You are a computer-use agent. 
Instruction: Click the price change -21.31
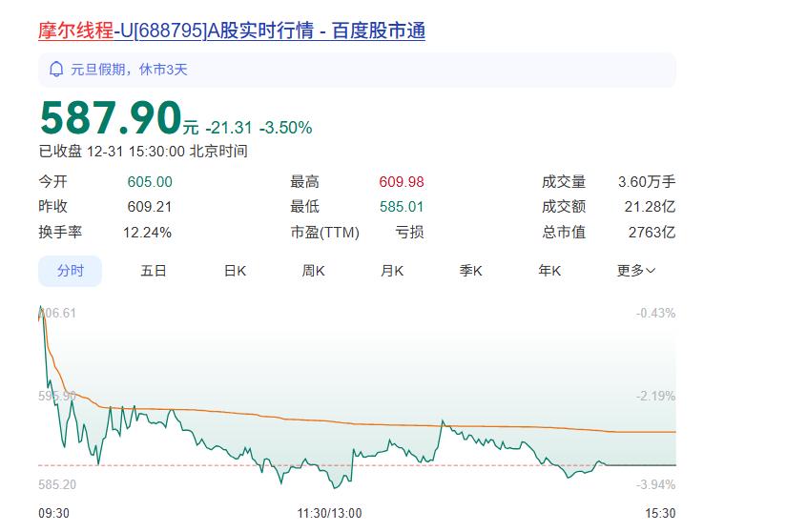(229, 128)
